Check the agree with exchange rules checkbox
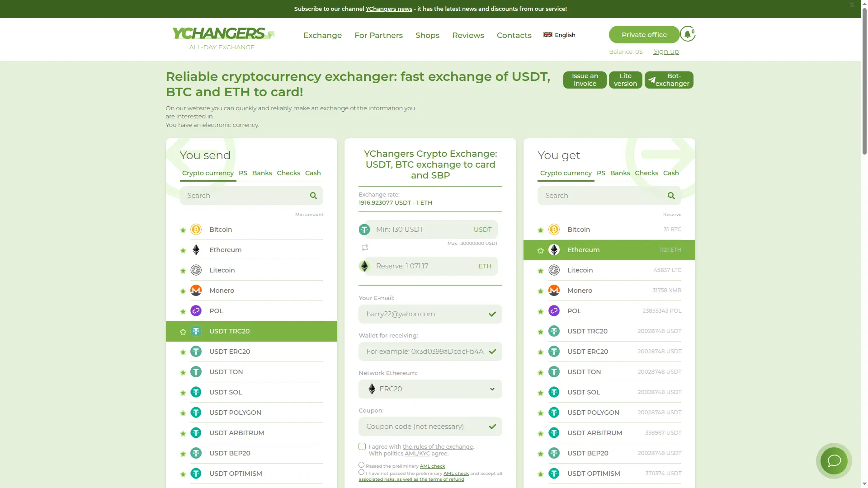This screenshot has width=868, height=488. pyautogui.click(x=362, y=446)
